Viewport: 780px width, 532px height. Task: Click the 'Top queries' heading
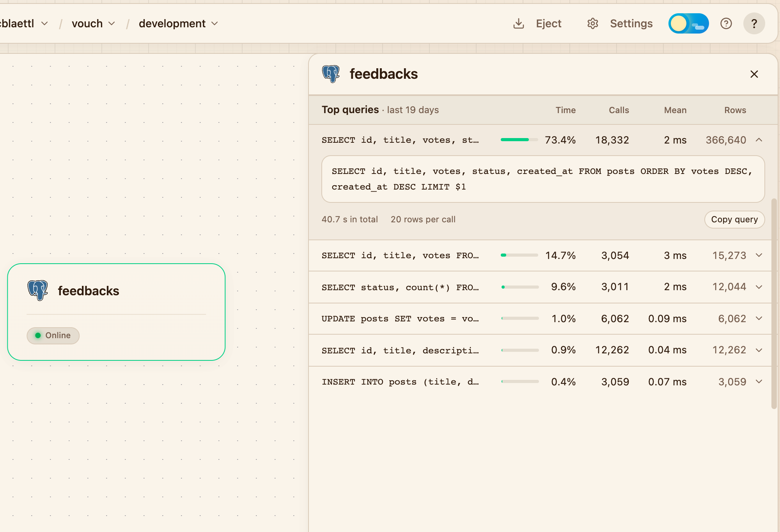coord(350,110)
